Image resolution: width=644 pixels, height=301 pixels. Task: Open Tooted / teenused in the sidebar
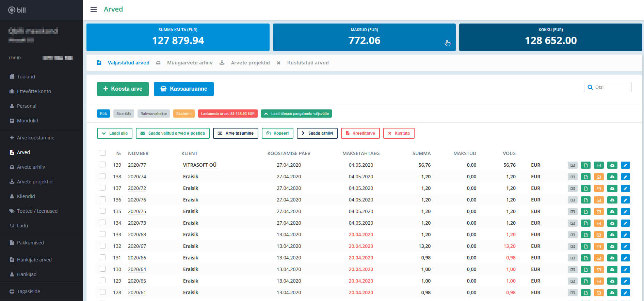pos(37,211)
